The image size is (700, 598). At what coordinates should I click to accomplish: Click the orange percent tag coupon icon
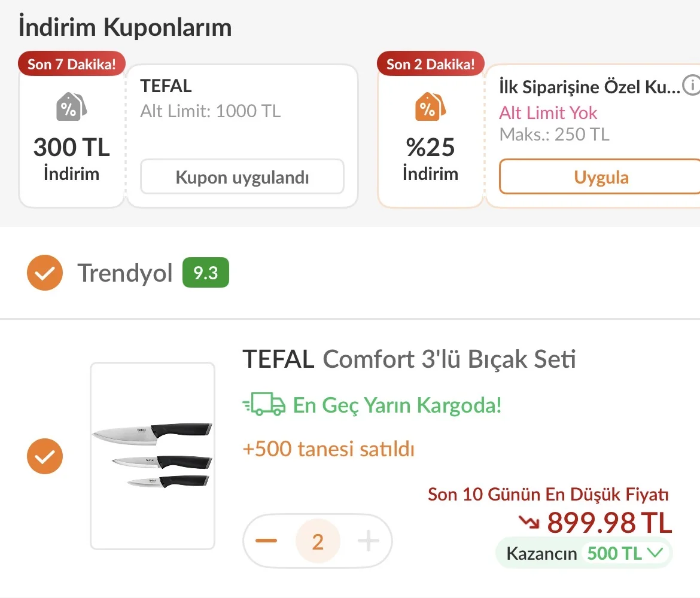coord(430,106)
